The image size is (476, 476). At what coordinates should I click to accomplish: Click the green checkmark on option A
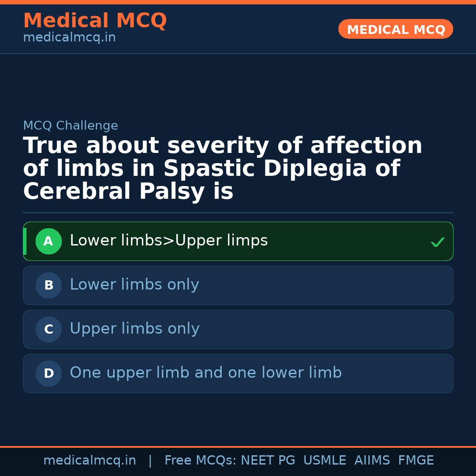tap(437, 242)
